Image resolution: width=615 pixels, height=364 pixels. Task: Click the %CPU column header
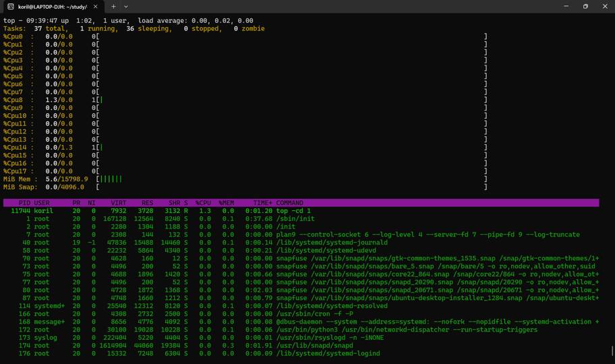[x=204, y=203]
